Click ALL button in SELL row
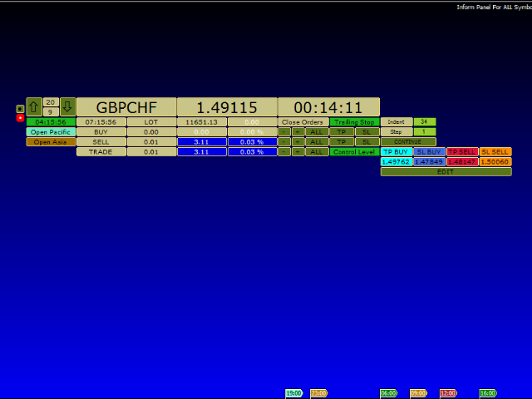532x399 pixels. (317, 142)
